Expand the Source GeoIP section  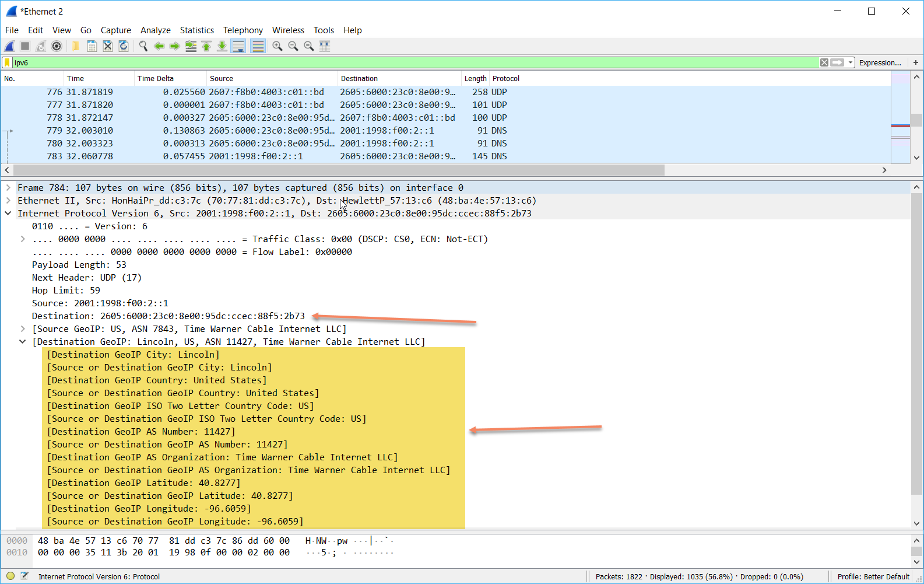23,329
